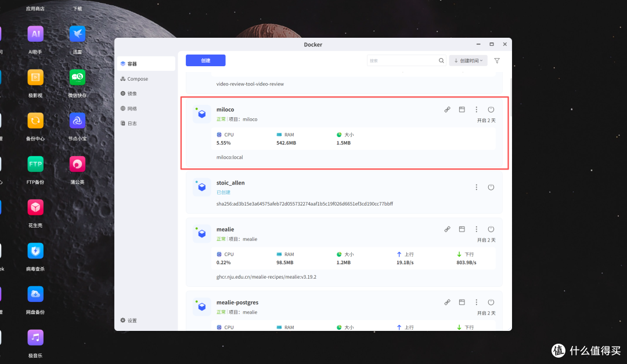Click the stoic_allen container name
This screenshot has height=364, width=627.
click(x=230, y=183)
